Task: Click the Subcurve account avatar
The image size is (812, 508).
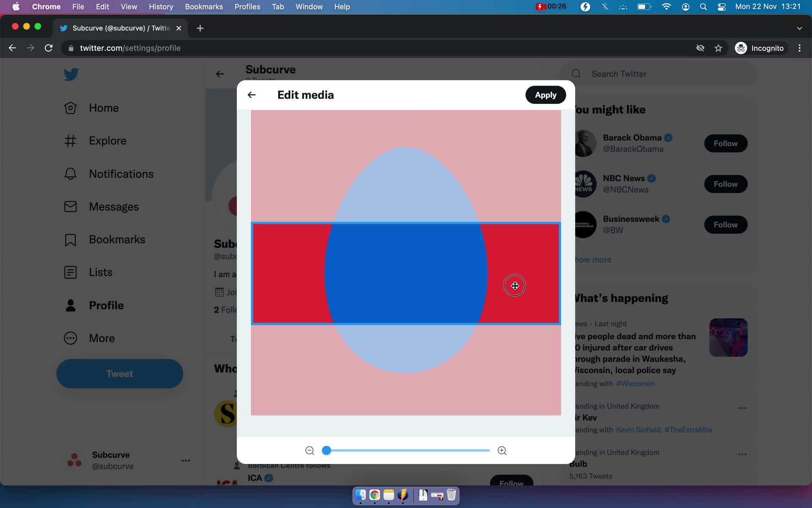Action: click(x=74, y=460)
